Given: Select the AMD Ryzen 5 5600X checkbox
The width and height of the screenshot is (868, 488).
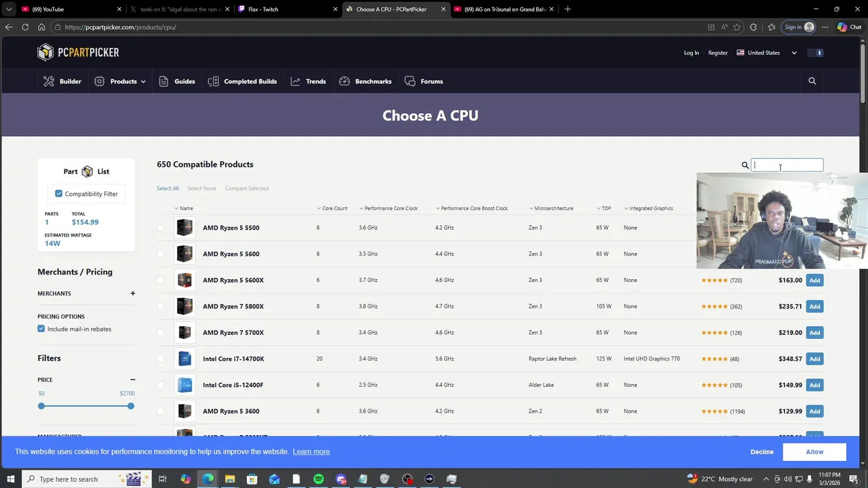Looking at the screenshot, I should pos(161,280).
